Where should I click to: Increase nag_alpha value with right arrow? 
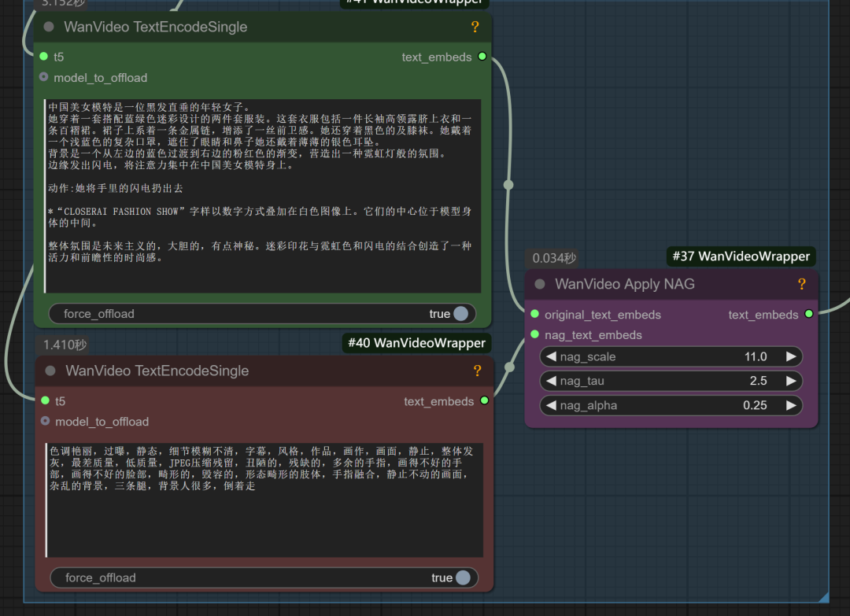(x=791, y=405)
